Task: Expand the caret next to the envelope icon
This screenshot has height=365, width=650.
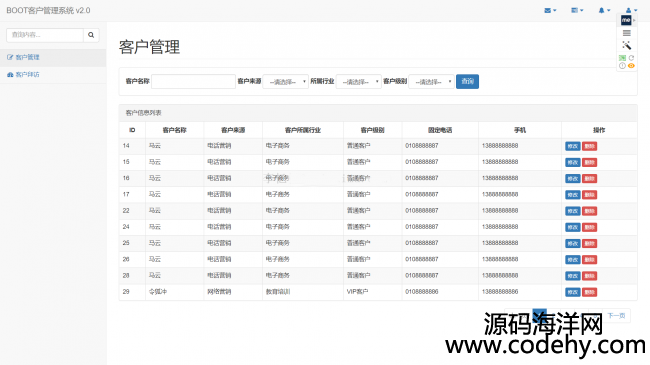Action: pos(555,10)
